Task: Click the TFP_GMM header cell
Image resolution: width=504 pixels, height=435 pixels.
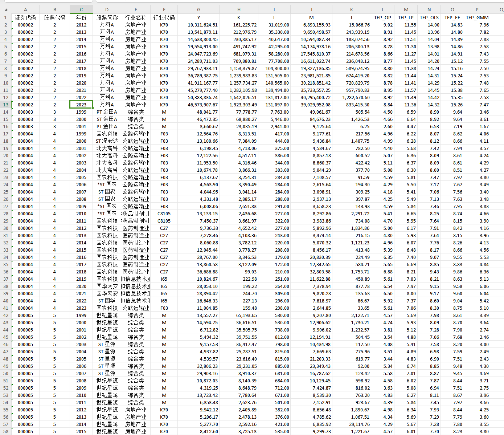Action: click(x=477, y=17)
